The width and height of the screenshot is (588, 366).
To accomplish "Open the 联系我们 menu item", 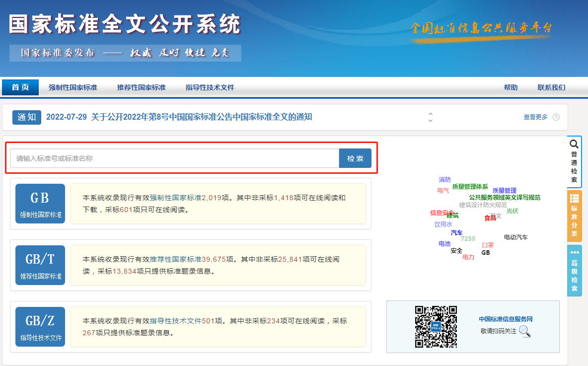I will pos(551,87).
